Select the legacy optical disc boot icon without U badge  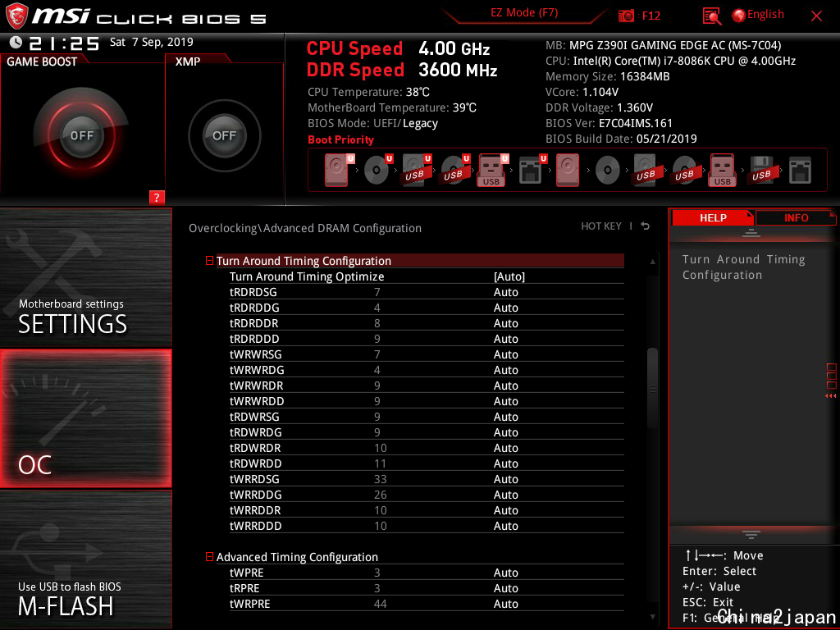pyautogui.click(x=608, y=171)
